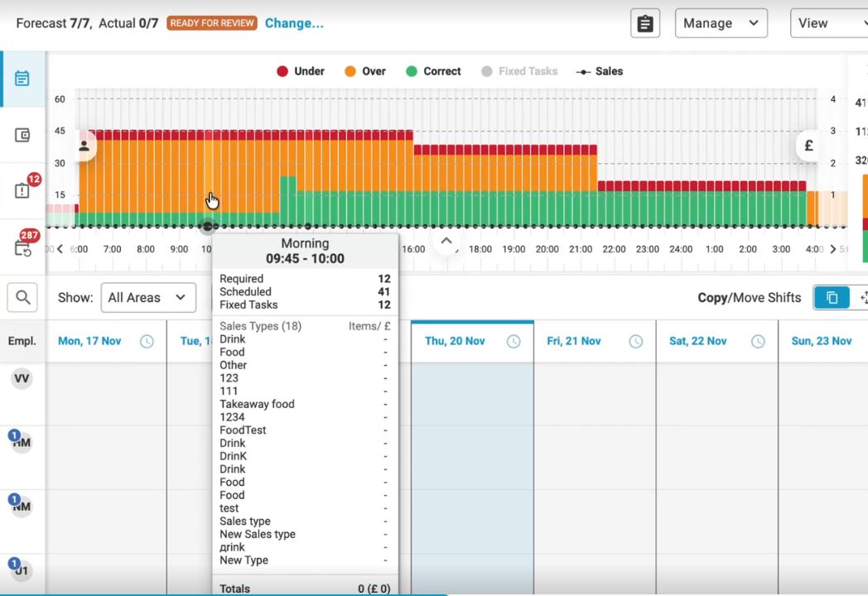Screen dimensions: 868x596
Task: Click the clock icon on Fri, 21 Nov
Action: coord(635,342)
